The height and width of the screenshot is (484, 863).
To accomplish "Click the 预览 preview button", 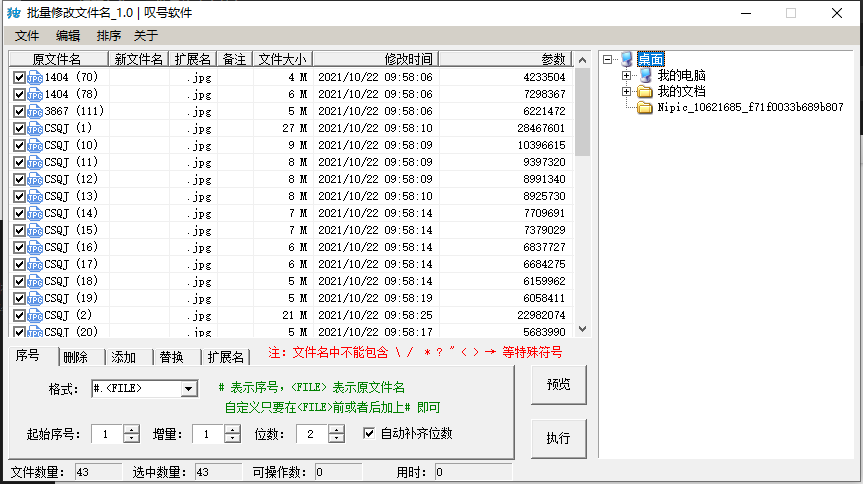I will pyautogui.click(x=559, y=385).
